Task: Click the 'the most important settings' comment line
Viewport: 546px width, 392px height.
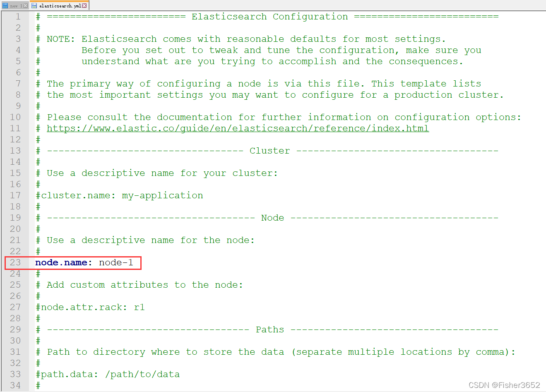Action: 269,95
